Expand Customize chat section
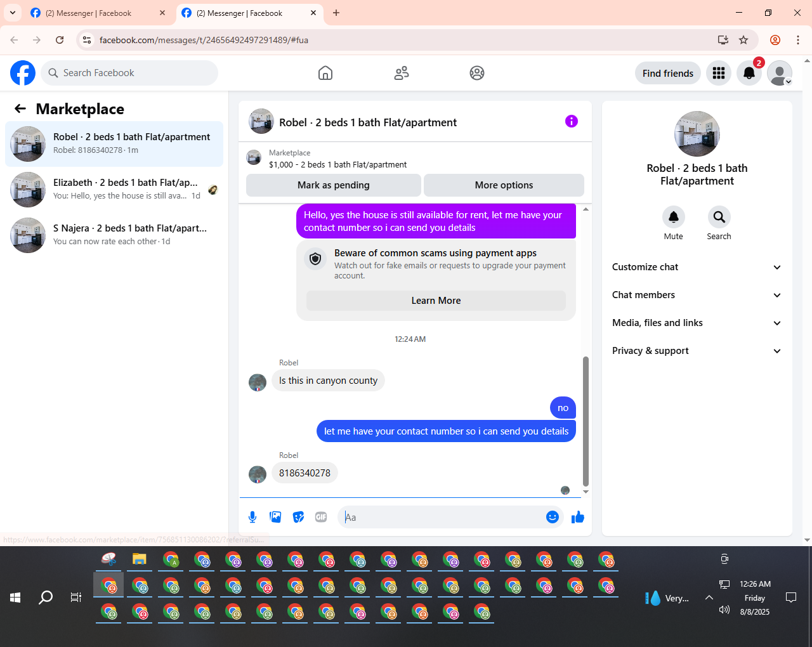Viewport: 812px width, 647px height. pos(697,267)
